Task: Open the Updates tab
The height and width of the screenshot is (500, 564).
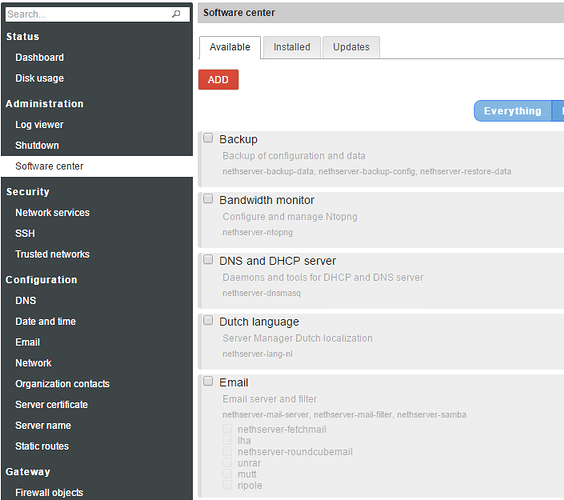Action: pos(351,47)
